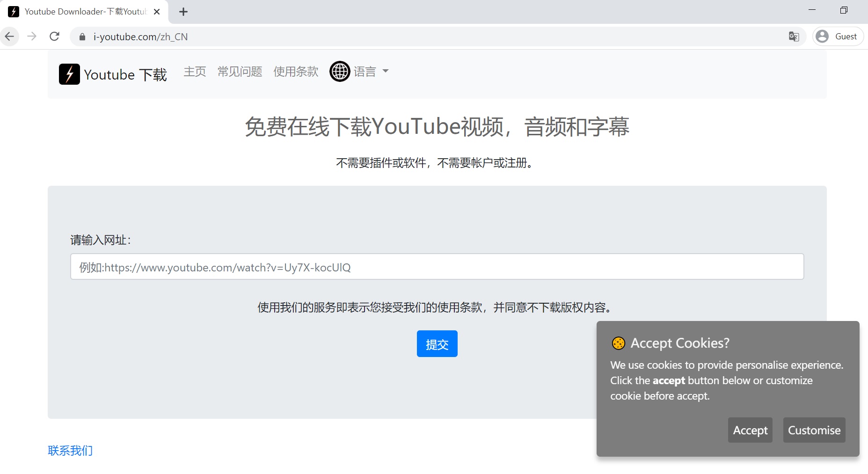Open the 联系我们 contact link
This screenshot has height=474, width=868.
[70, 451]
